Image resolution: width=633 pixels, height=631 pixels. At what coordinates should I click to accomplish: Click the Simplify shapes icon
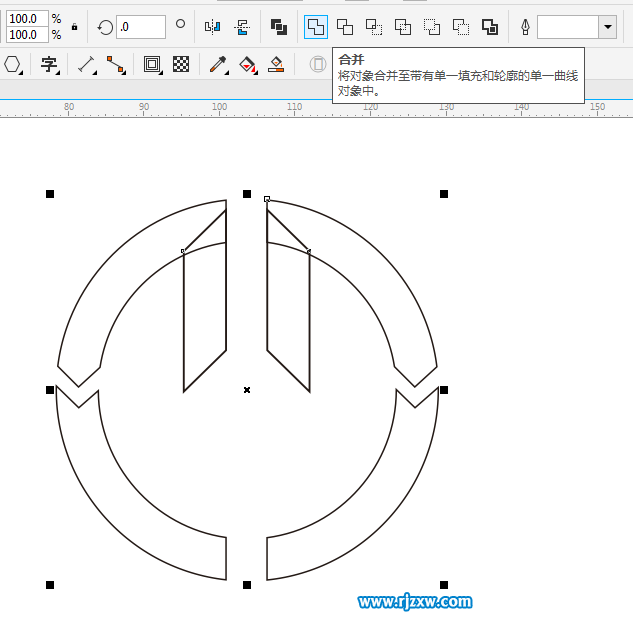point(403,27)
